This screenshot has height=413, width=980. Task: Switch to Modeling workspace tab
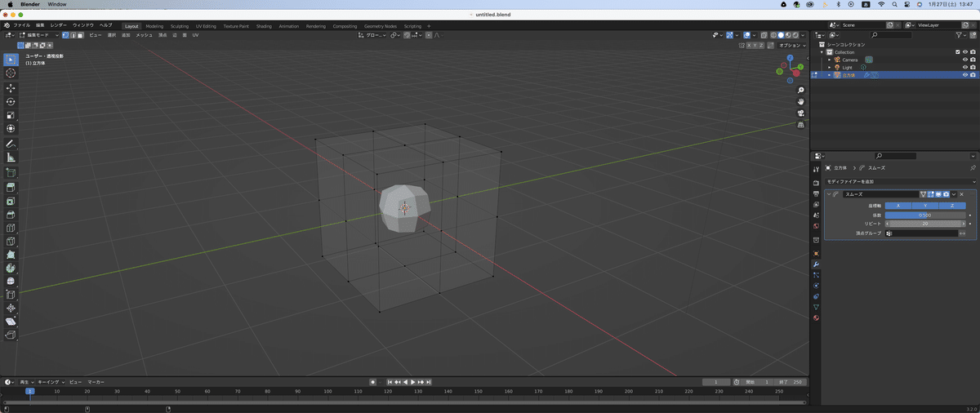[x=154, y=25]
